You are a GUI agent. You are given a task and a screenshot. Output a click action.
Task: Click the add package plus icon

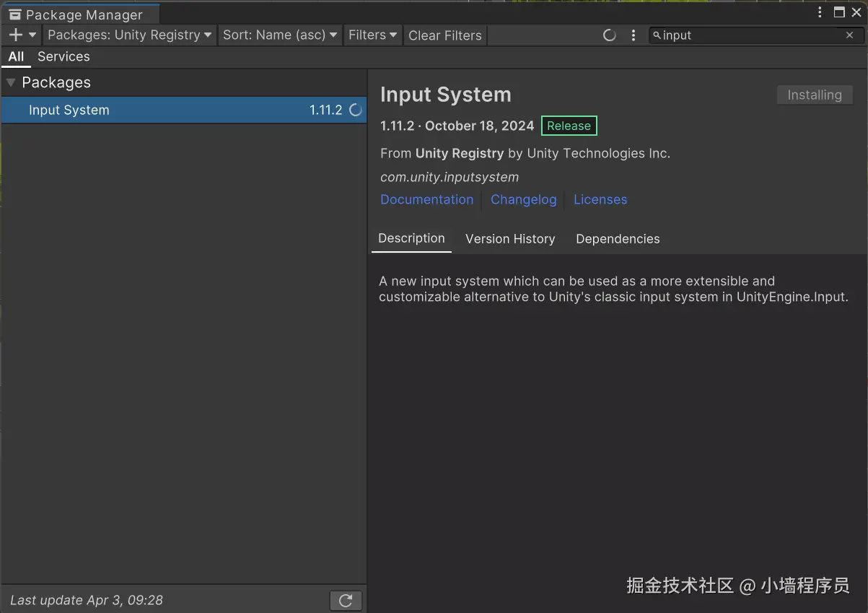pos(16,35)
